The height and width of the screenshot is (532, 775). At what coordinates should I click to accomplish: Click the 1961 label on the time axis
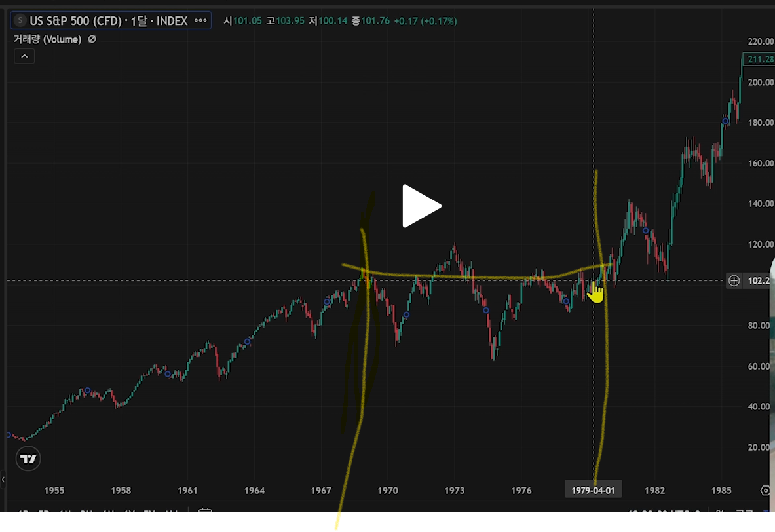(x=187, y=491)
